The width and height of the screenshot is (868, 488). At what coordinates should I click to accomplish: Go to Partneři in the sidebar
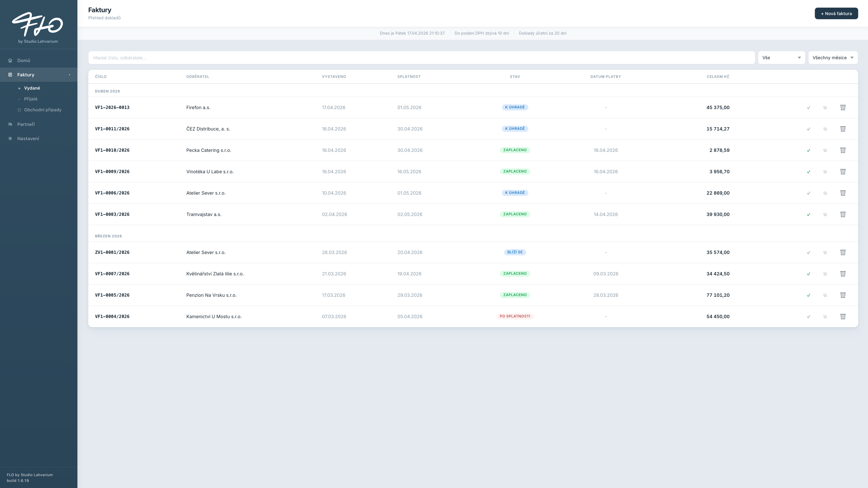pyautogui.click(x=26, y=124)
